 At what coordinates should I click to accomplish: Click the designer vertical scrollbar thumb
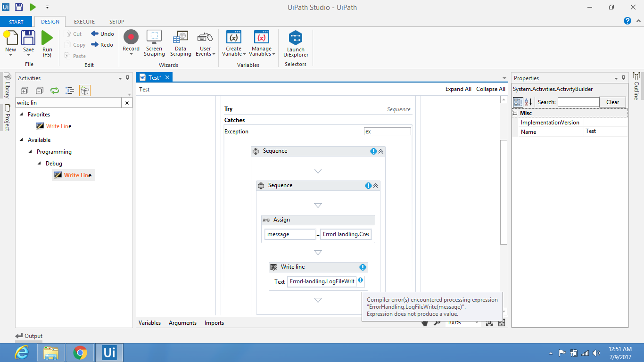(504, 192)
